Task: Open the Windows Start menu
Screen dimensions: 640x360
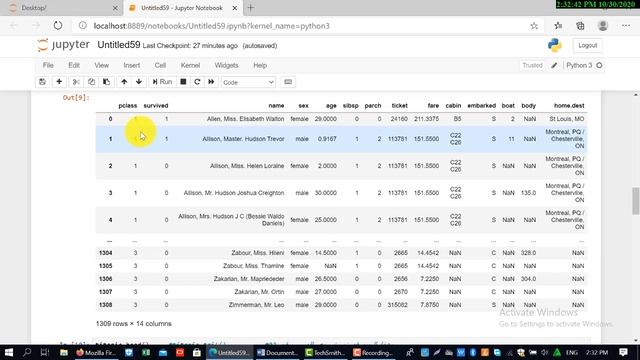Action: [x=9, y=352]
